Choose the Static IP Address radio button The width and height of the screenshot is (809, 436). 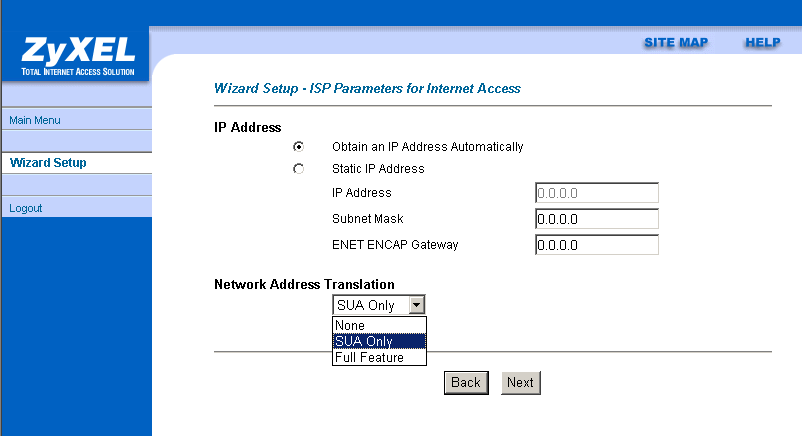point(299,169)
